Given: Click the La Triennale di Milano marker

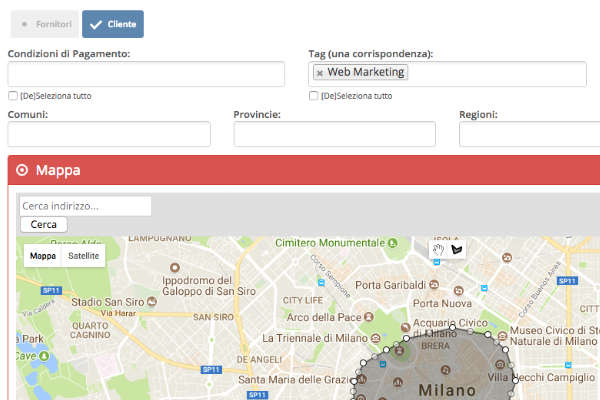Looking at the screenshot, I should [376, 338].
